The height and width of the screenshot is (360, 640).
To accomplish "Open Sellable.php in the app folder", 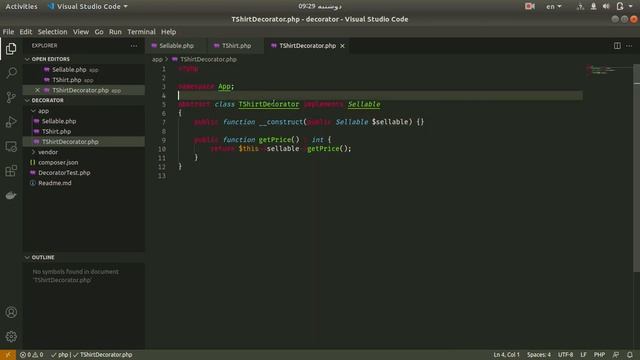I will pyautogui.click(x=84, y=121).
